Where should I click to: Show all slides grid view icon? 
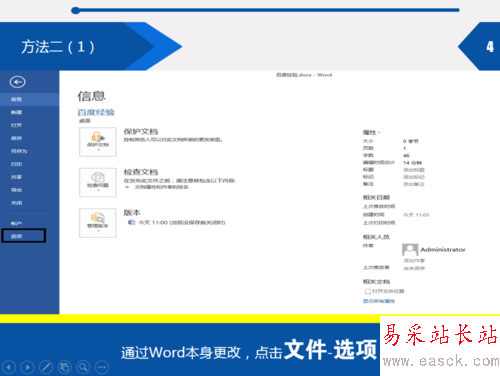(x=65, y=367)
